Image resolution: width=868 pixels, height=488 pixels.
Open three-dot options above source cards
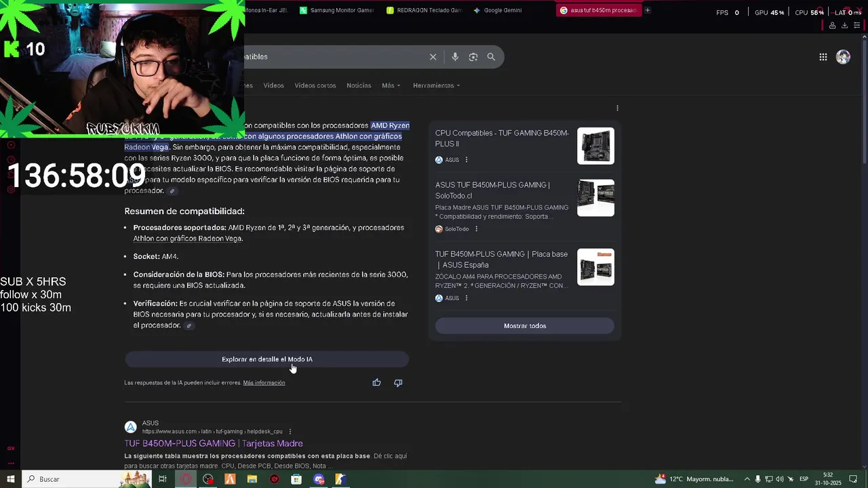[617, 108]
